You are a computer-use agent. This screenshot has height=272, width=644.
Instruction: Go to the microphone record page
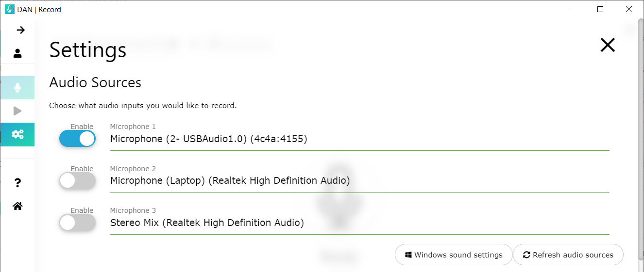click(17, 88)
